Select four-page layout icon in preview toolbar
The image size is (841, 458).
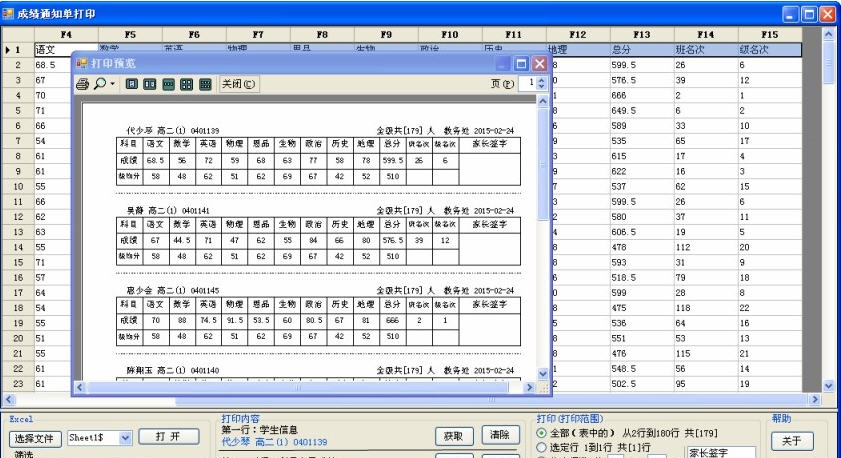(187, 84)
